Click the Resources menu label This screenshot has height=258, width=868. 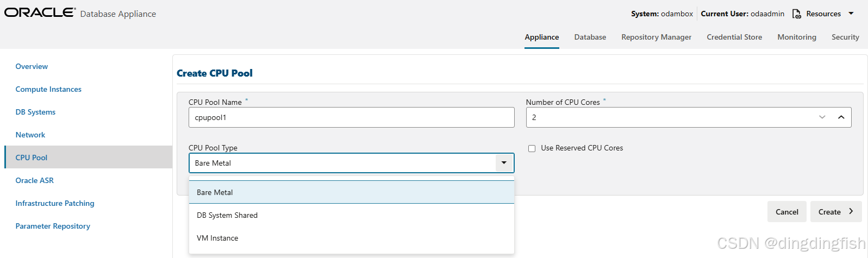[823, 14]
